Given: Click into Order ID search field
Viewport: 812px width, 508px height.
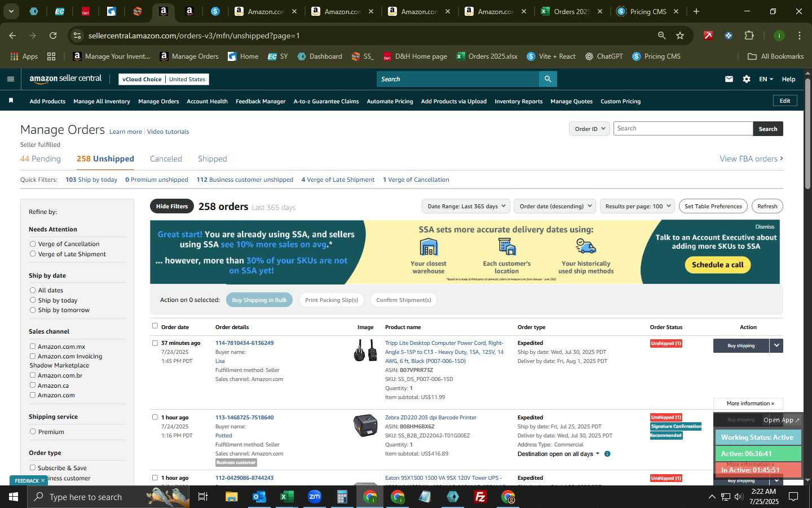Looking at the screenshot, I should pyautogui.click(x=683, y=129).
